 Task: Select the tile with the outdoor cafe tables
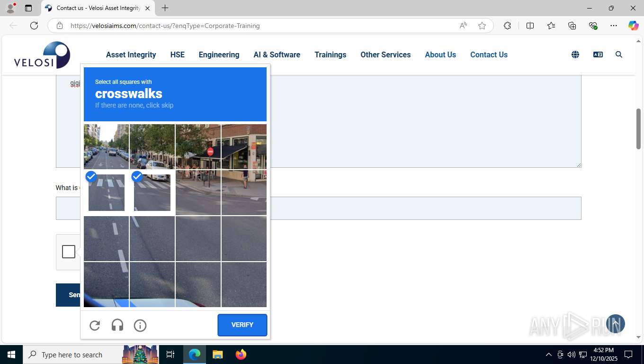coord(198,192)
